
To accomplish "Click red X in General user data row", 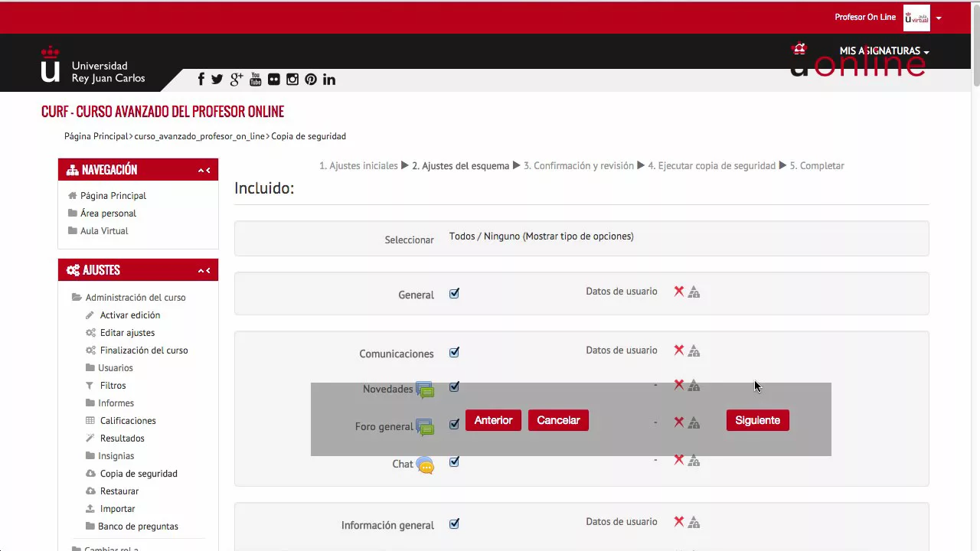I will [678, 292].
